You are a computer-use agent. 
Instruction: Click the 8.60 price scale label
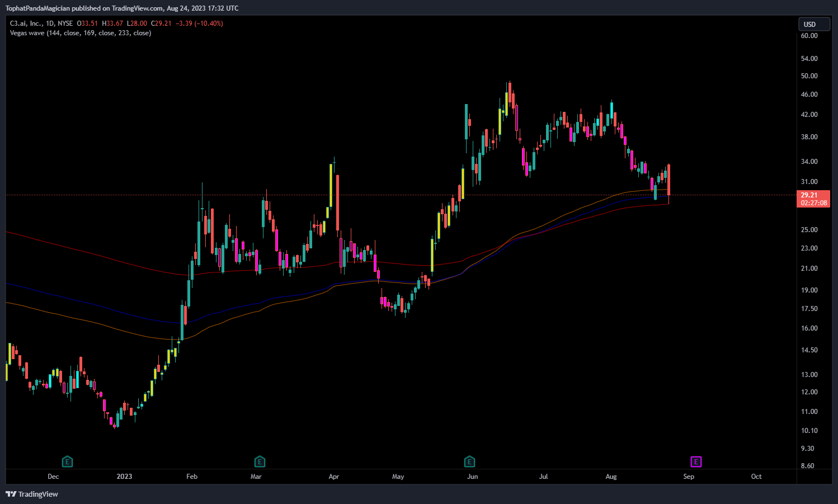point(807,466)
